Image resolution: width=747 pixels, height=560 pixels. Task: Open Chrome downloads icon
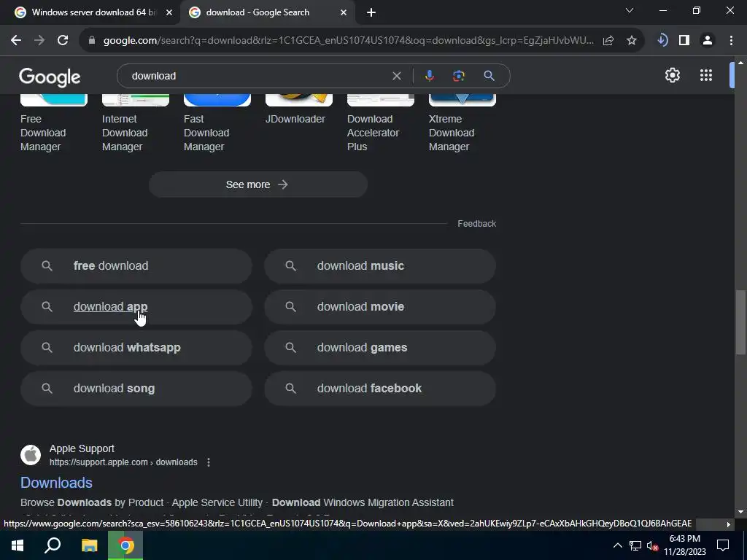pos(662,41)
